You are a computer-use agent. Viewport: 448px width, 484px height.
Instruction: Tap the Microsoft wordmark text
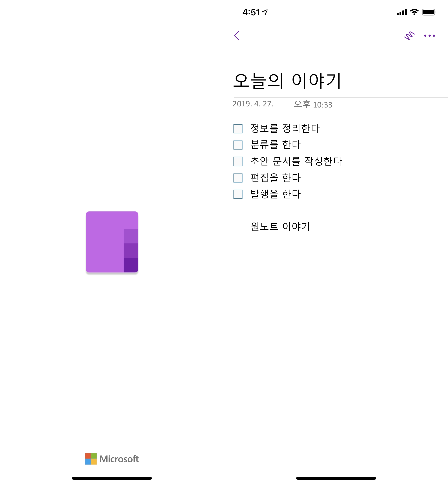[x=119, y=459]
